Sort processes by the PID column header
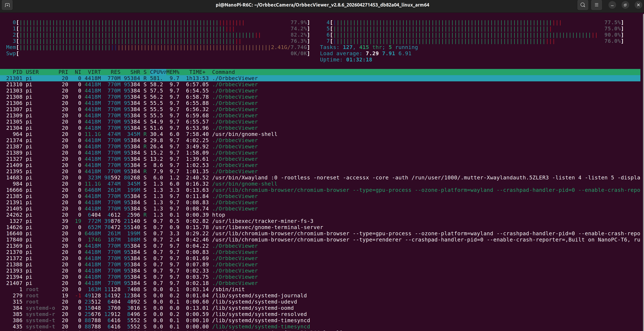 tap(17, 72)
